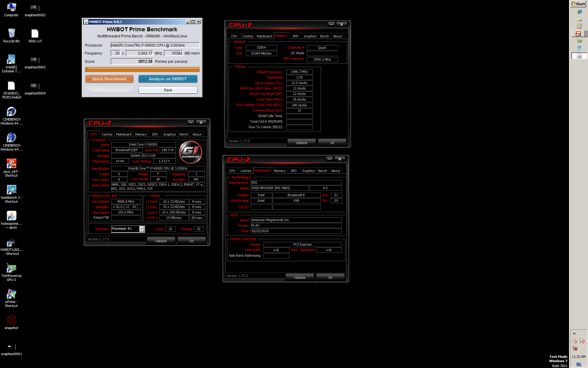Click the frequency 3,002.17 MHz field
The height and width of the screenshot is (368, 588).
tap(139, 53)
